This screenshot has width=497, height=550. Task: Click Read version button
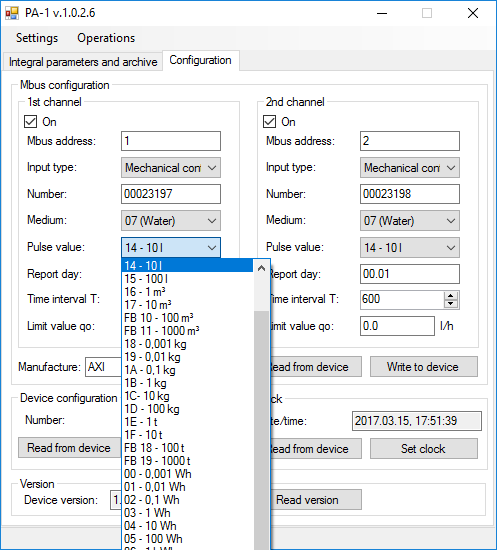click(x=316, y=500)
